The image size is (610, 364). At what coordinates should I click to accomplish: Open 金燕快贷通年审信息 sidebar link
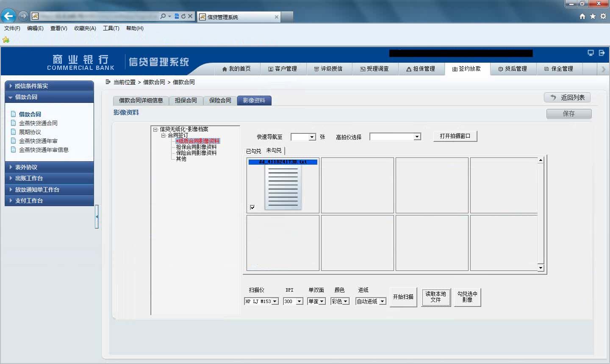[44, 150]
